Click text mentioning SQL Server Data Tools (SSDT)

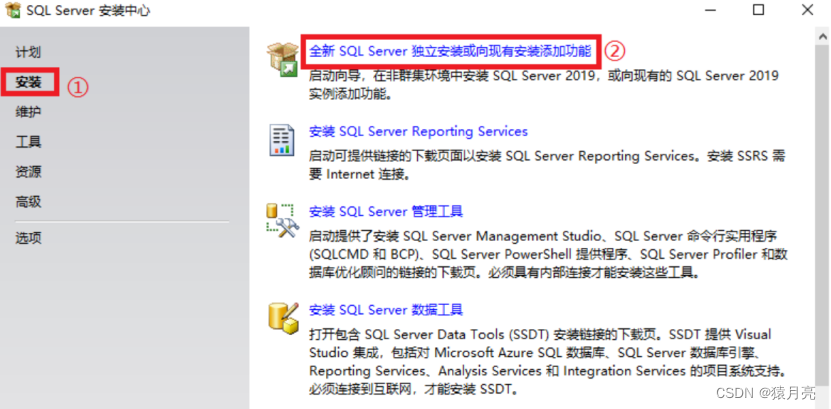548,362
